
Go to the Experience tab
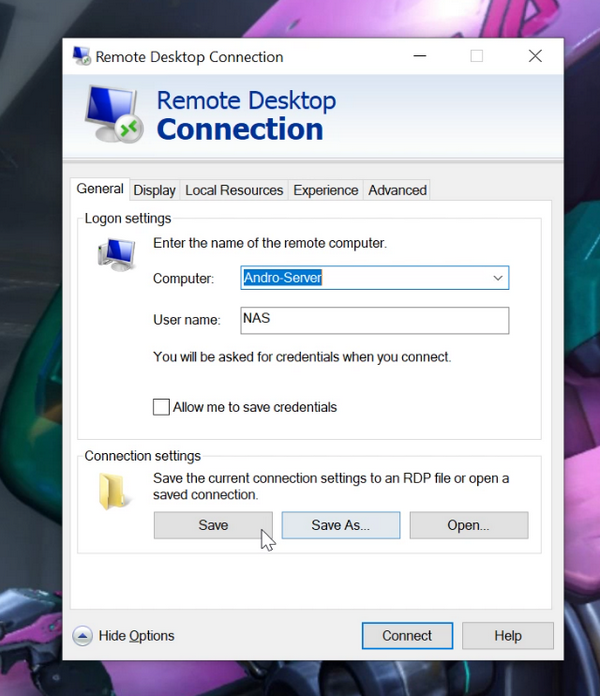click(325, 190)
